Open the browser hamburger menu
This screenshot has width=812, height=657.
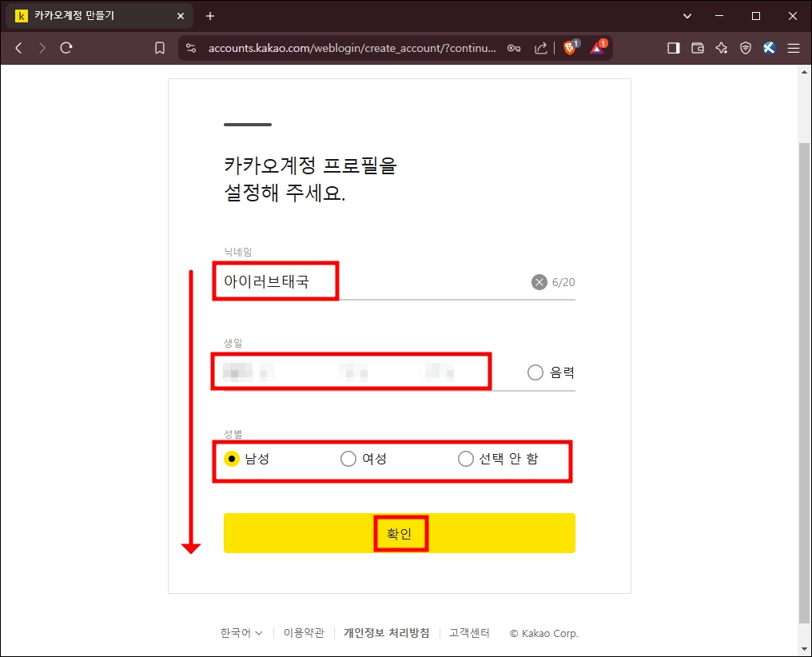pyautogui.click(x=794, y=48)
